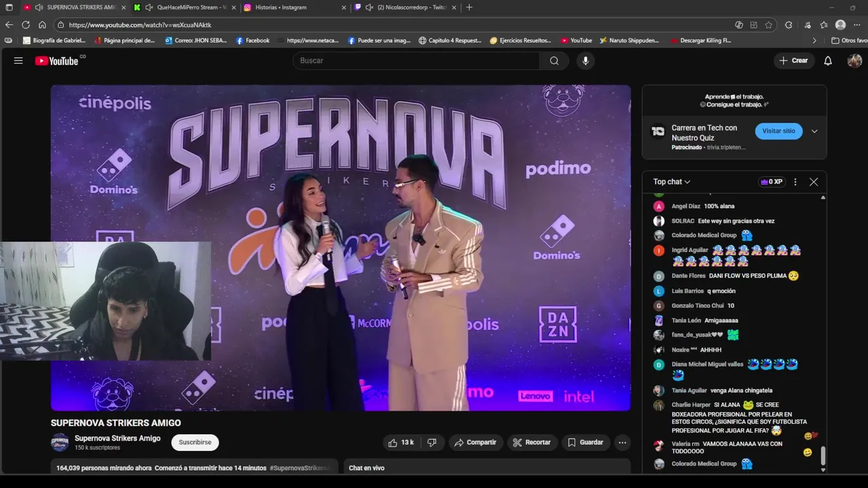Open a new browser tab
Screen dimensions: 868x488
click(469, 7)
